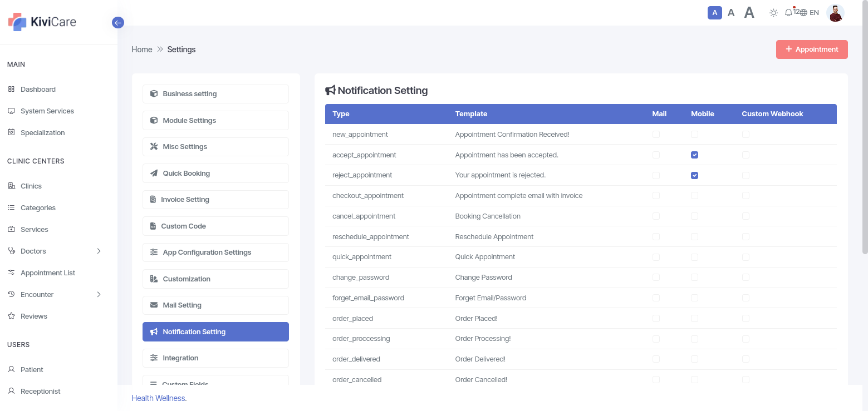Click the Appointment List icon
The image size is (868, 411).
coord(11,273)
